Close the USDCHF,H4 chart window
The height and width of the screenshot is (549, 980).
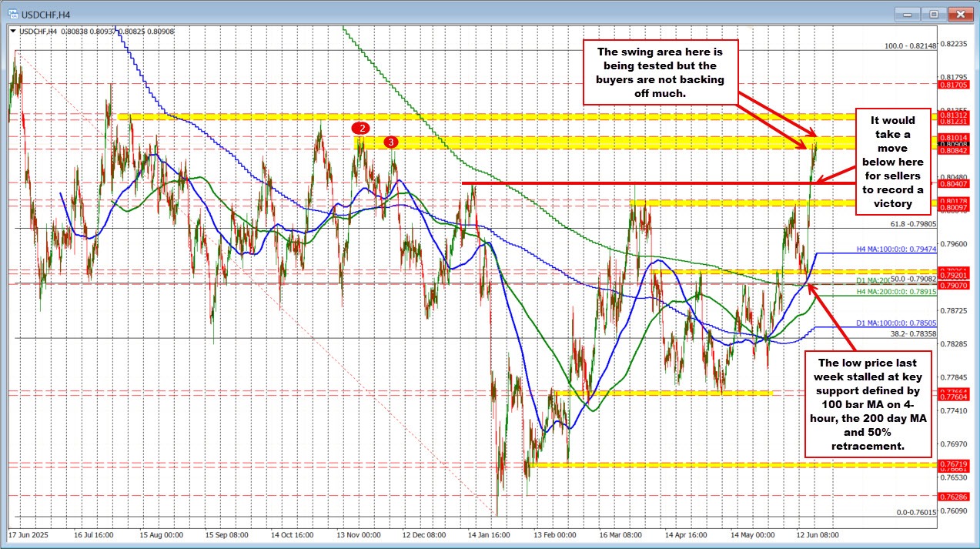pyautogui.click(x=959, y=13)
